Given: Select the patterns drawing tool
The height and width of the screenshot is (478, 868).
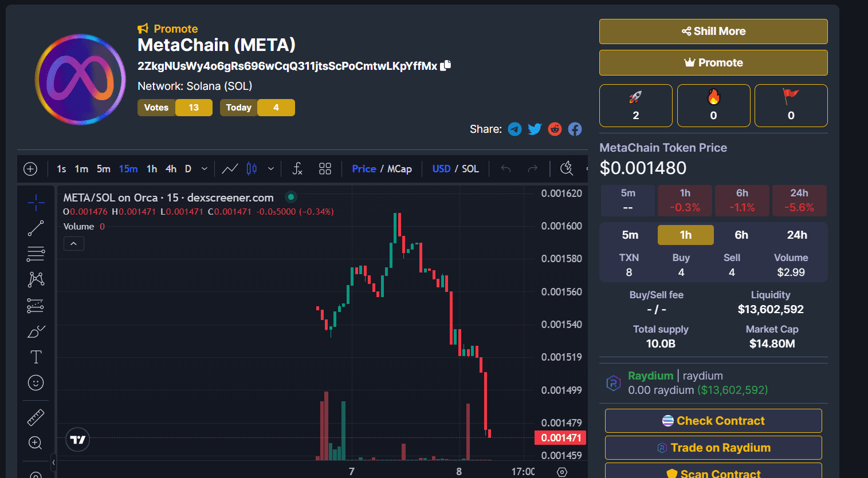Looking at the screenshot, I should coord(36,279).
